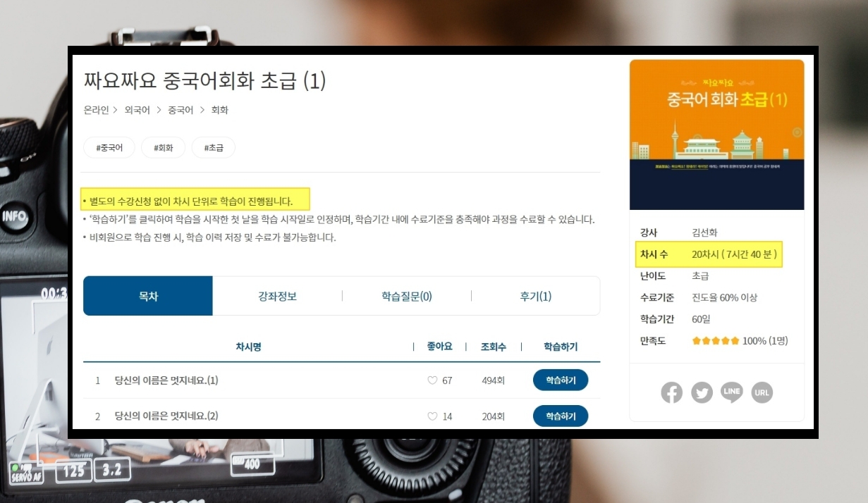This screenshot has width=868, height=503.
Task: Open the 후기(1) reviews tab
Action: 536,296
